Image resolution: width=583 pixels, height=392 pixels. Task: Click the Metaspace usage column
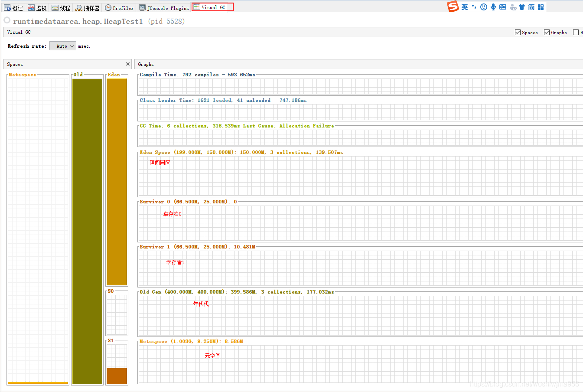pyautogui.click(x=38, y=231)
